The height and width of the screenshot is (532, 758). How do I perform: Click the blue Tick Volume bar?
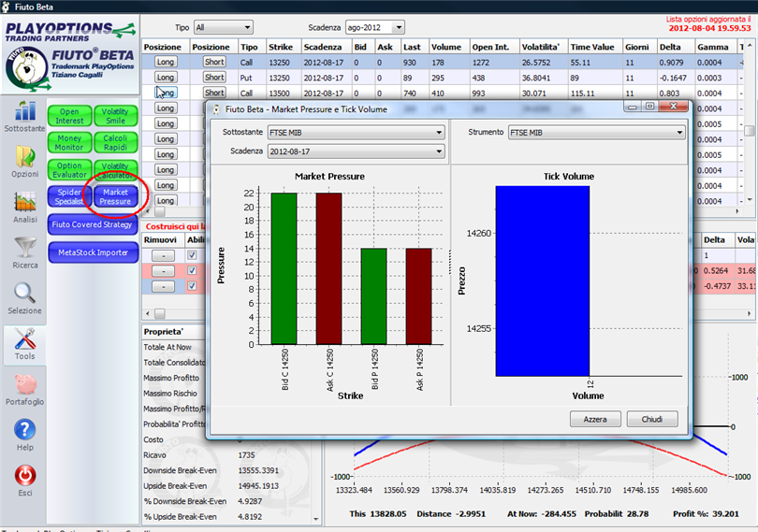coord(543,280)
